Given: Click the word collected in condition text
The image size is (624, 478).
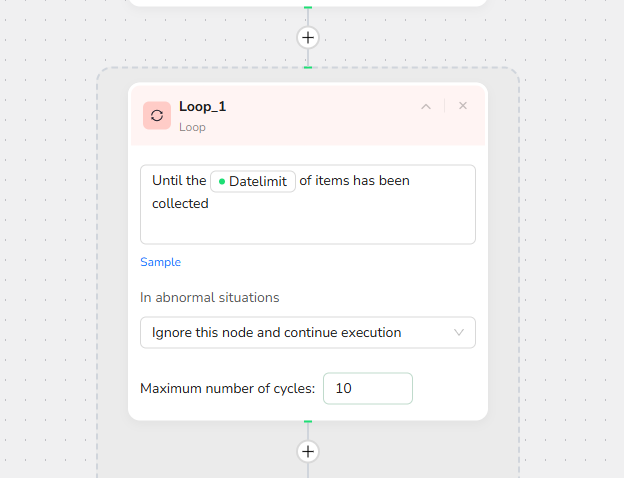Looking at the screenshot, I should [x=180, y=203].
